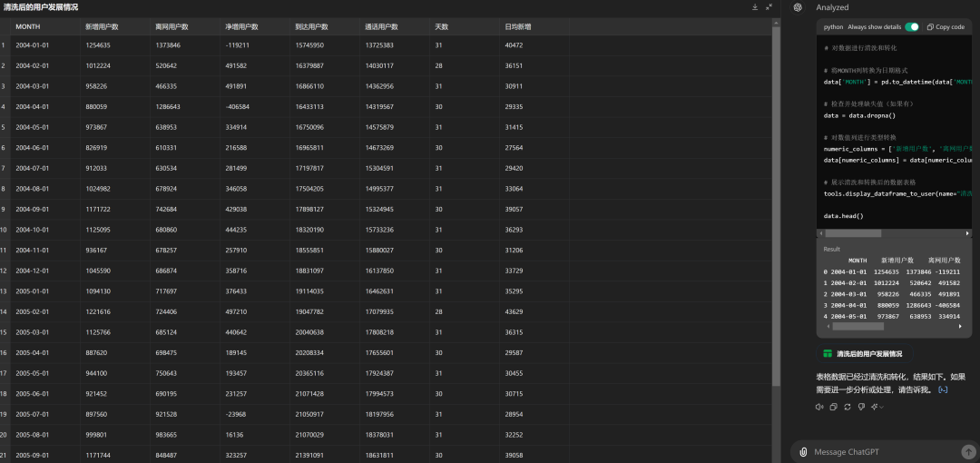Click the MONTH column header
Image resolution: width=980 pixels, height=463 pixels.
27,26
